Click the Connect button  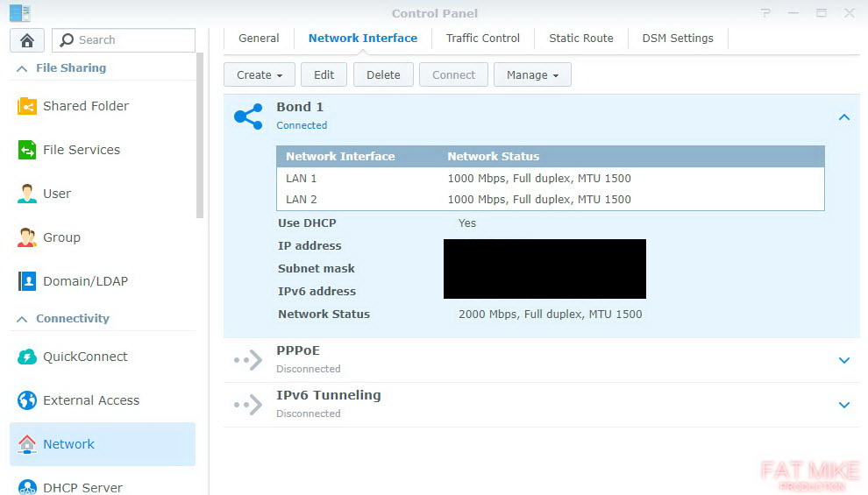coord(453,74)
